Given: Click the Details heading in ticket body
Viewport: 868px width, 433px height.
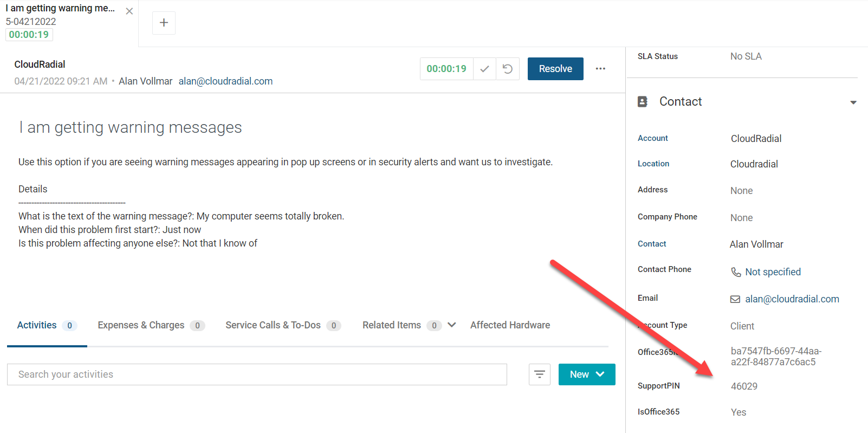Looking at the screenshot, I should pos(33,189).
